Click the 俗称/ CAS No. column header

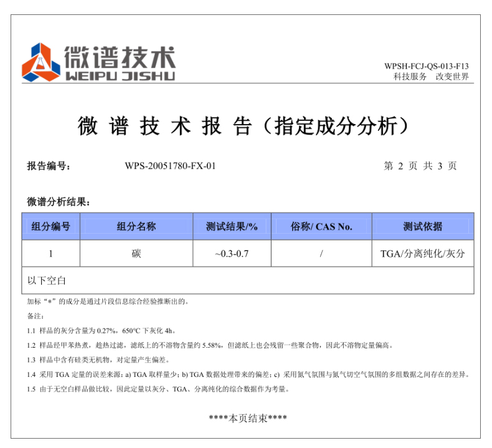321,226
